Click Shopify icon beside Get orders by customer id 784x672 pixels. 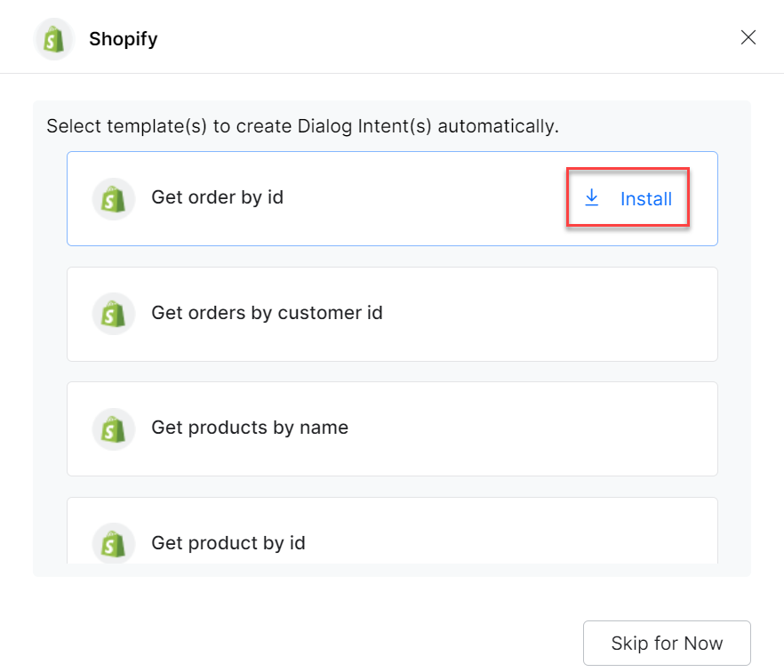[113, 314]
